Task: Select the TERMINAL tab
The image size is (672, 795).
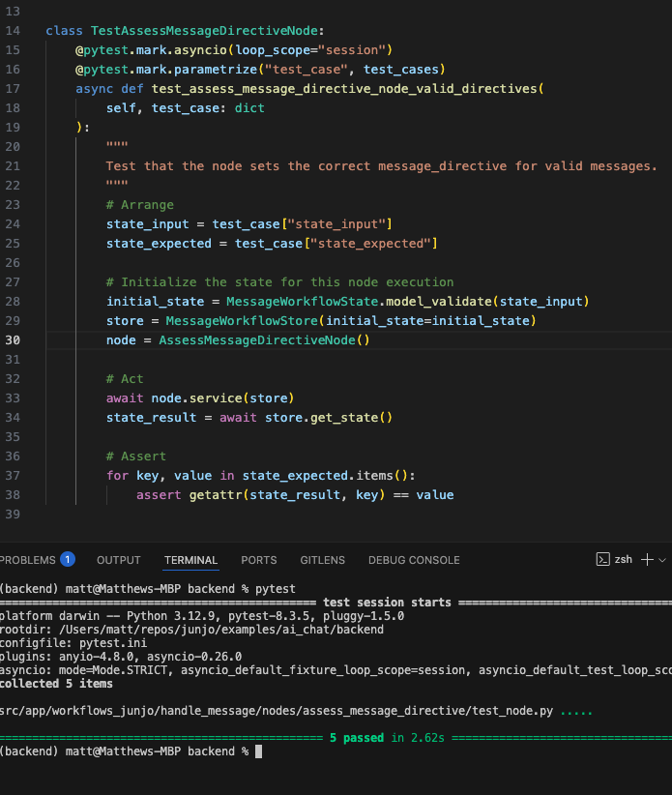Action: pos(190,560)
